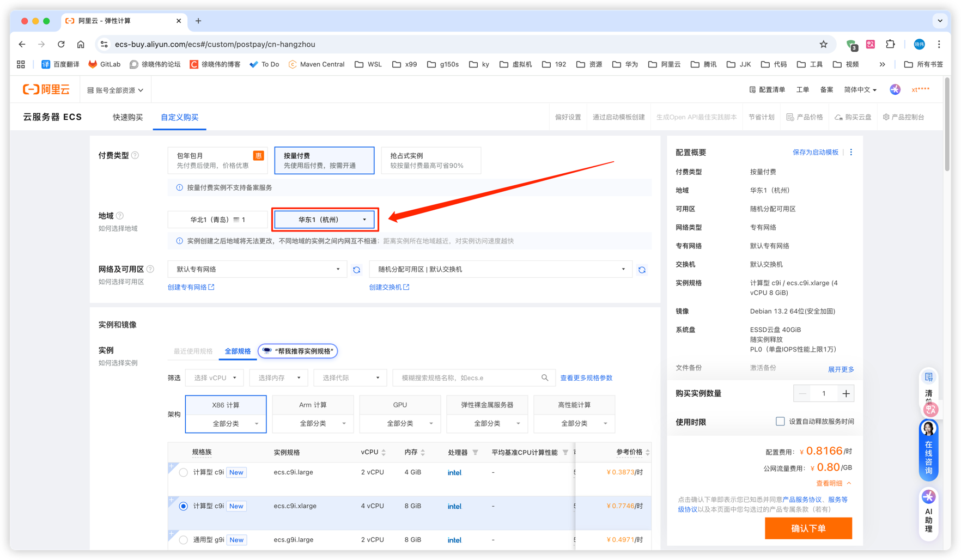The image size is (961, 560).
Task: Click the search magnifier in the spec search box
Action: 544,378
